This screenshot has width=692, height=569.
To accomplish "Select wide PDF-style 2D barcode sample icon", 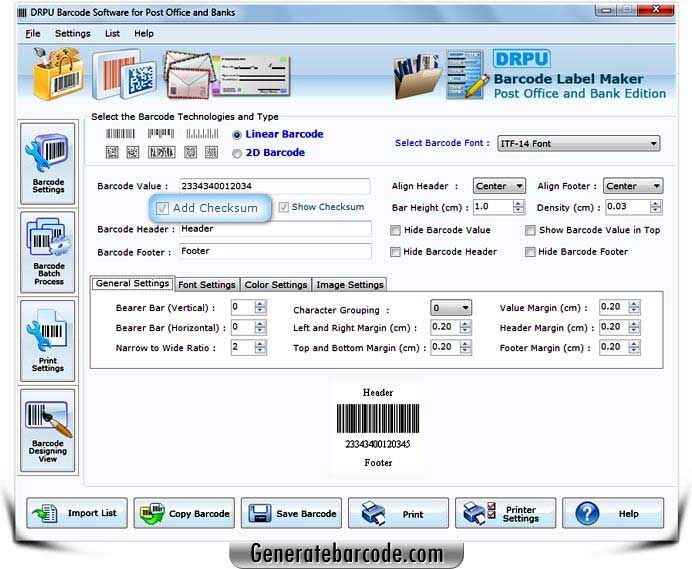I will (x=162, y=152).
